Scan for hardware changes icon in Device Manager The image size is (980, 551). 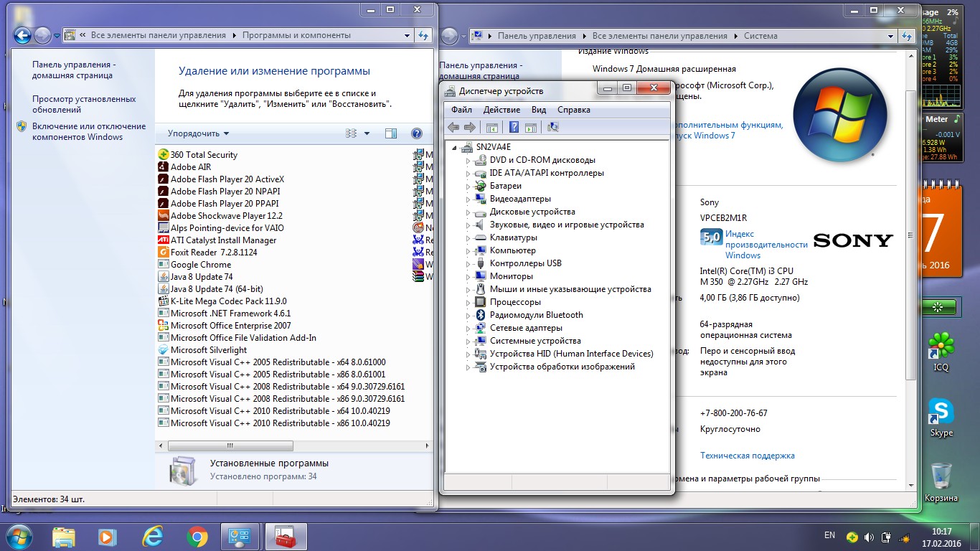point(553,127)
